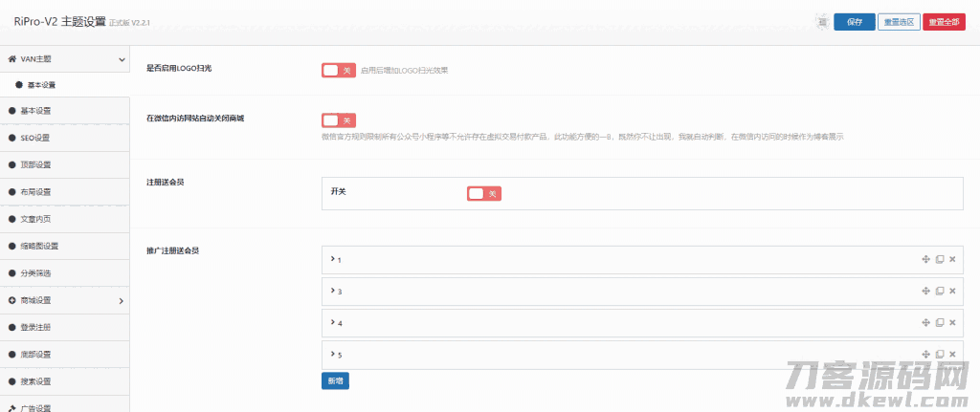This screenshot has height=412, width=980.
Task: Select 分类筛选 in sidebar
Action: point(65,273)
